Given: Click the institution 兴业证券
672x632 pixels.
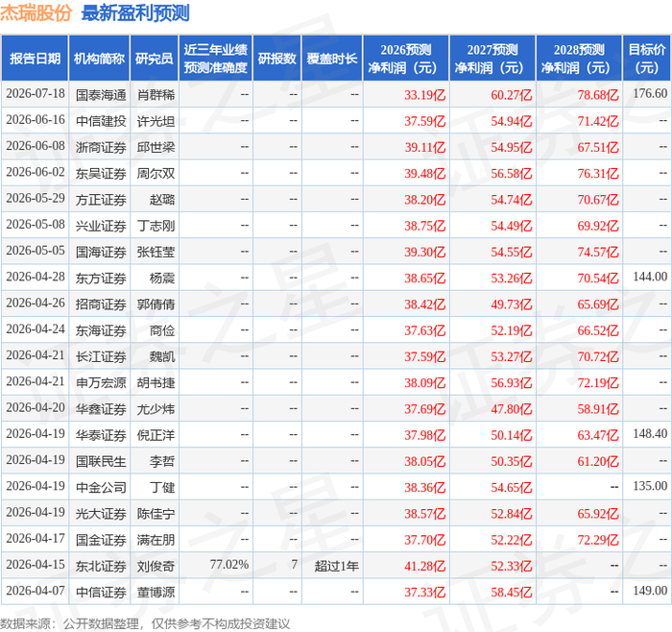Looking at the screenshot, I should pyautogui.click(x=101, y=226).
